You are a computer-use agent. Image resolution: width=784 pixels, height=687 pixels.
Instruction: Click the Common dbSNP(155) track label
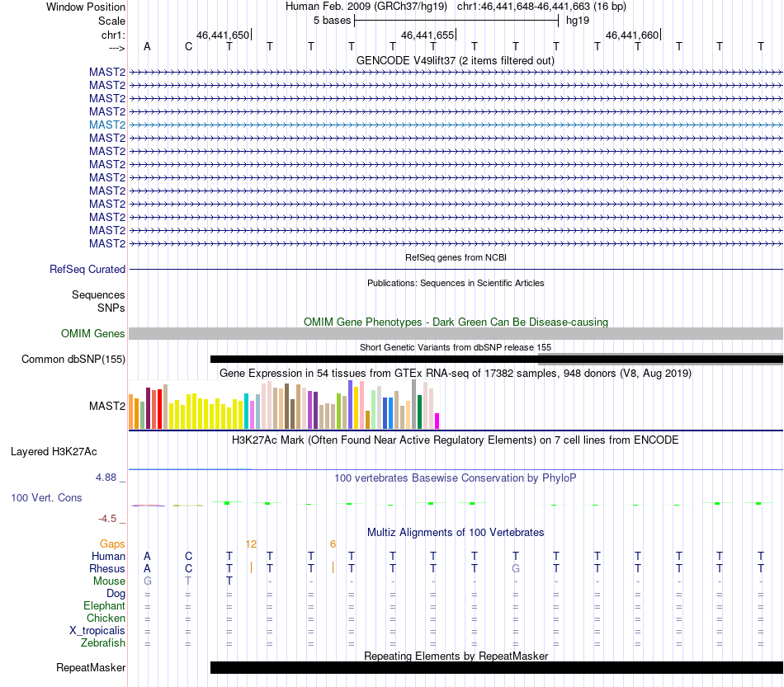click(x=73, y=360)
